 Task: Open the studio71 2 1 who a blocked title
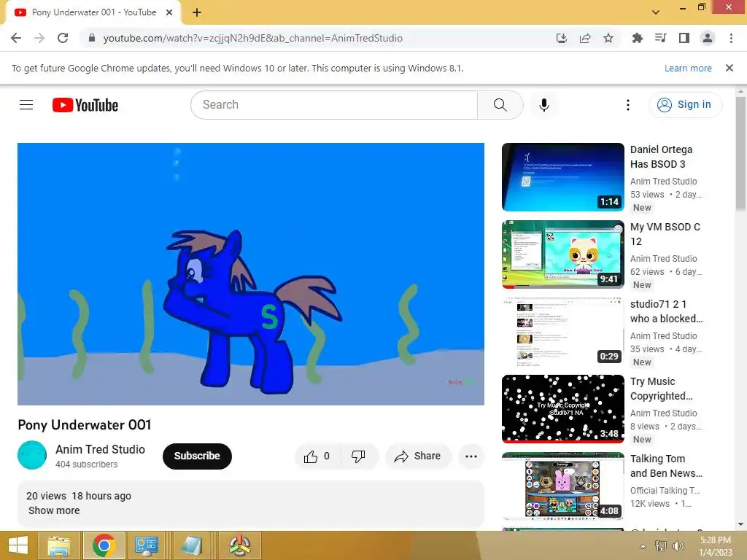click(667, 311)
